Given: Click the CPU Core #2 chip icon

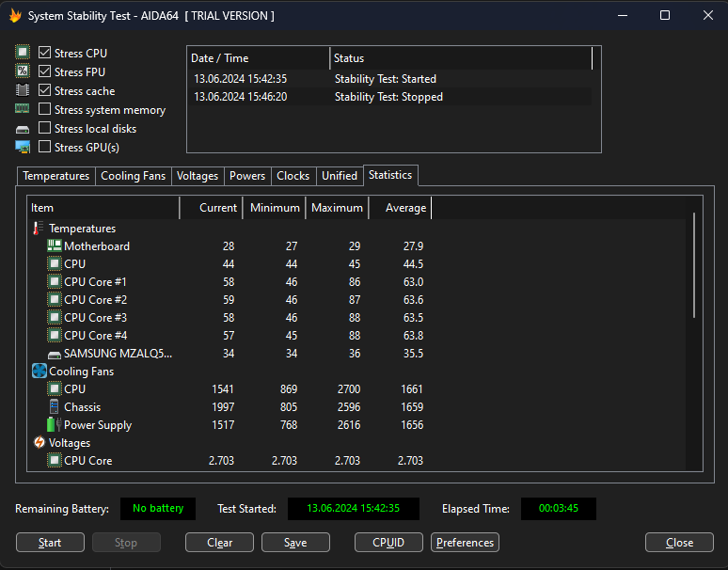Looking at the screenshot, I should tap(55, 299).
